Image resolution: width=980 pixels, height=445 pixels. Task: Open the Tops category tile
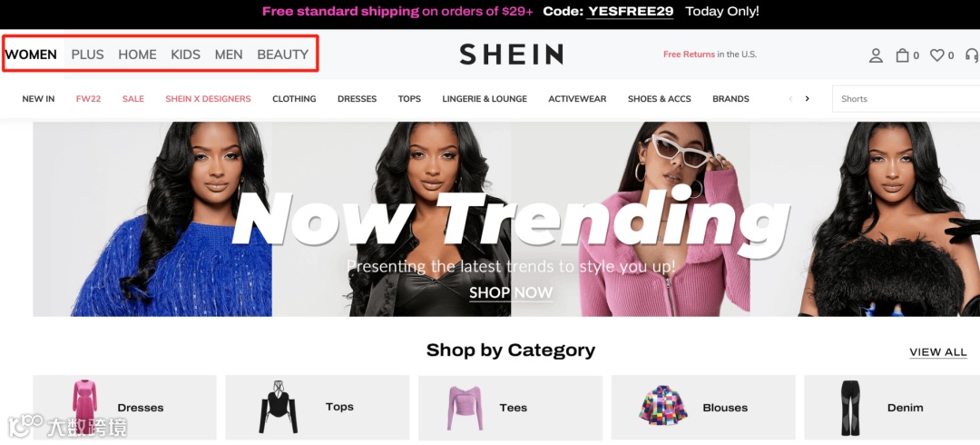point(317,408)
